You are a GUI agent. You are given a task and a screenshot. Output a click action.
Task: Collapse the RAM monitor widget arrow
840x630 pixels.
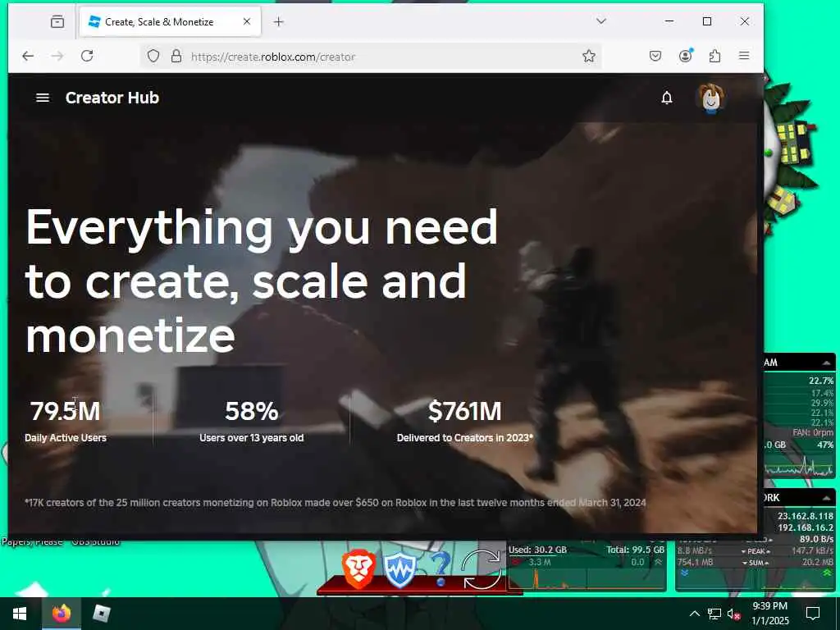tap(827, 363)
